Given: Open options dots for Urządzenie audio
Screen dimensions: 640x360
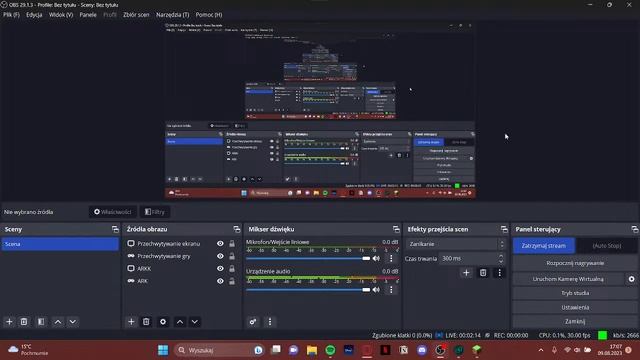Looking at the screenshot, I should tap(391, 289).
